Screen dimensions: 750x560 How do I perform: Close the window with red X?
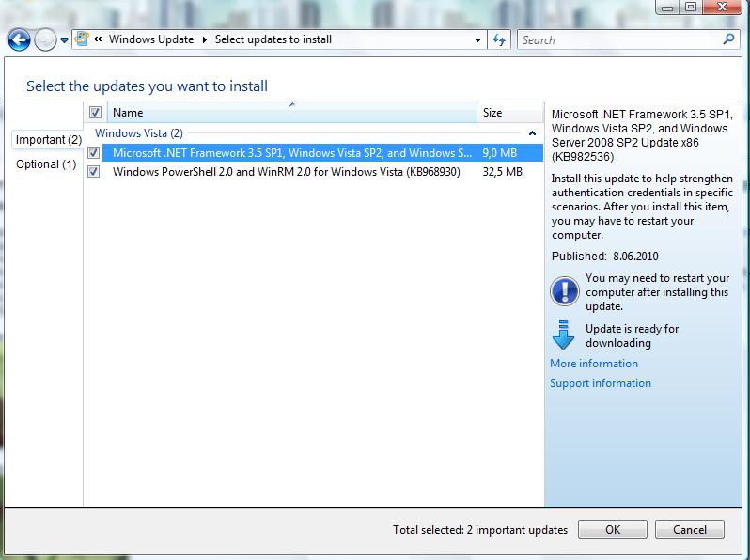coord(722,8)
